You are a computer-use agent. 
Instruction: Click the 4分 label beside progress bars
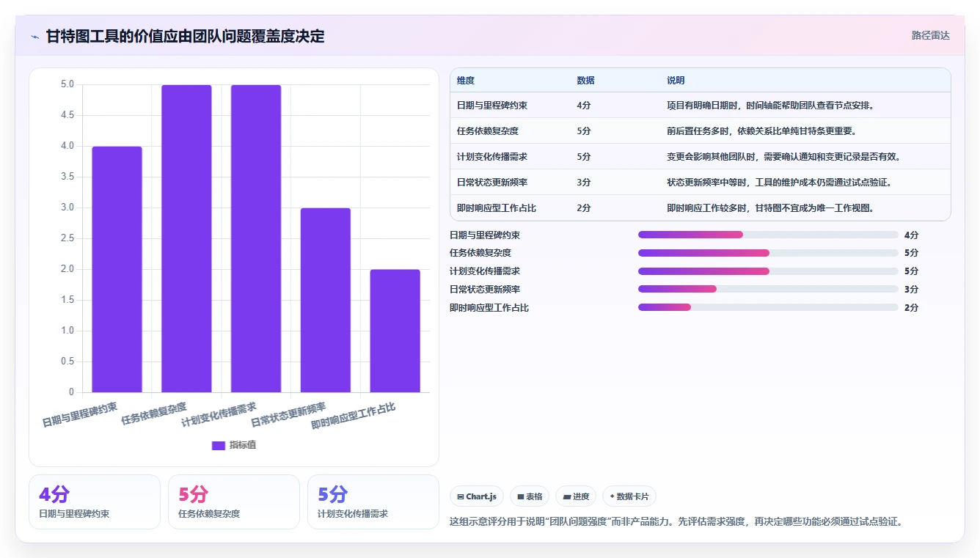click(x=911, y=235)
